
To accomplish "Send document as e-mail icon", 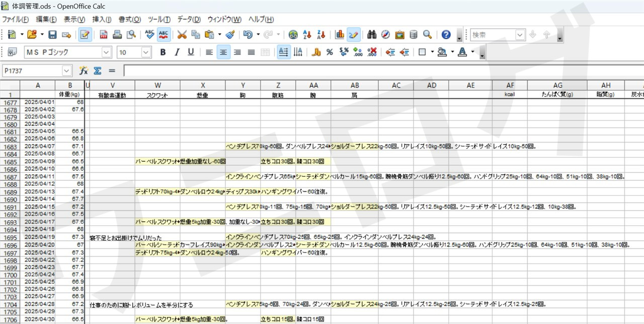I will pos(66,35).
